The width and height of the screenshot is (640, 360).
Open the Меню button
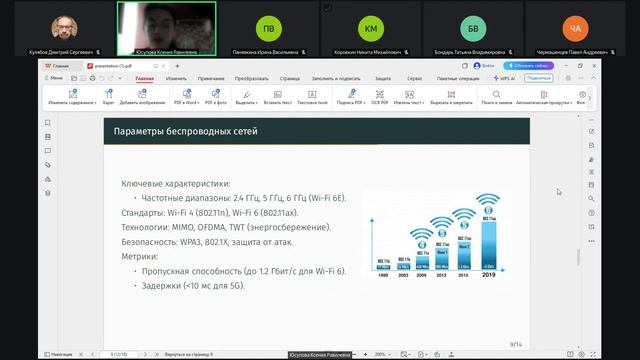tap(53, 78)
